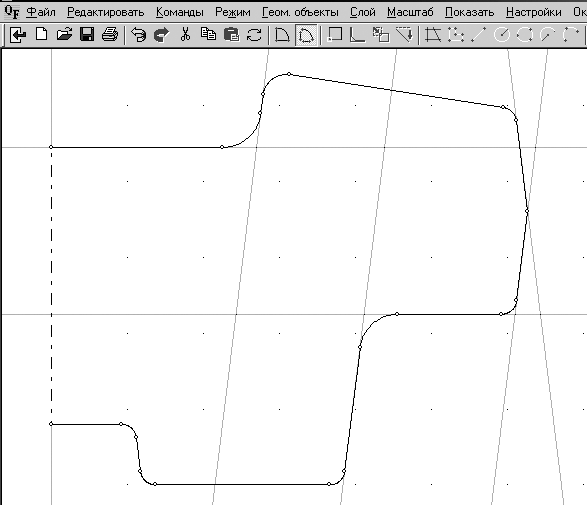Image resolution: width=587 pixels, height=505 pixels.
Task: Click the overlapping squares icon
Action: (x=381, y=35)
